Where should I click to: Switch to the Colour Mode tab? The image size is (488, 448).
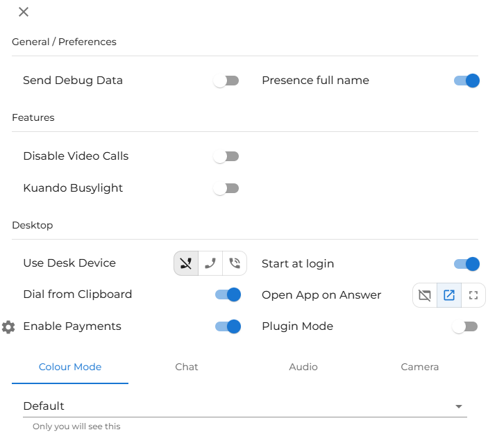(70, 367)
